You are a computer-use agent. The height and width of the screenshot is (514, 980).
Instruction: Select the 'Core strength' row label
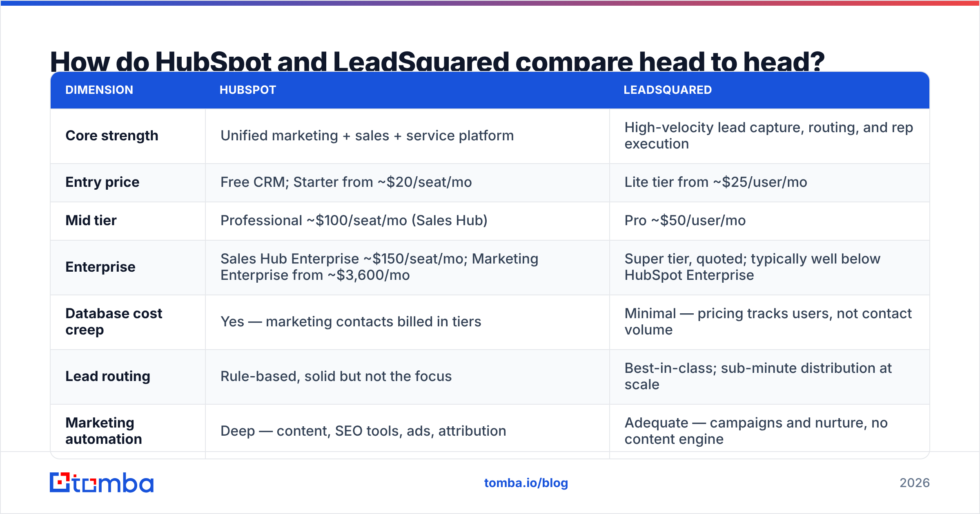(x=112, y=136)
